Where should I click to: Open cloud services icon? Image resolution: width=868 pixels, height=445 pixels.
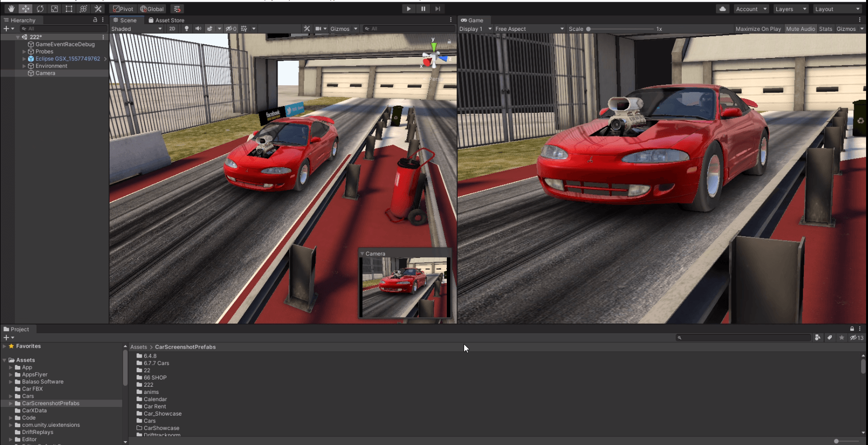pos(722,9)
